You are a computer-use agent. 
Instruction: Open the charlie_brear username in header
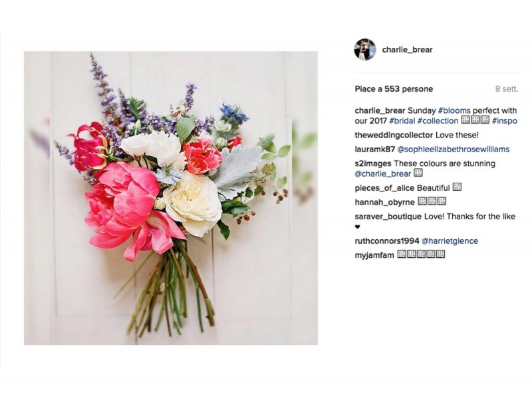pos(407,49)
